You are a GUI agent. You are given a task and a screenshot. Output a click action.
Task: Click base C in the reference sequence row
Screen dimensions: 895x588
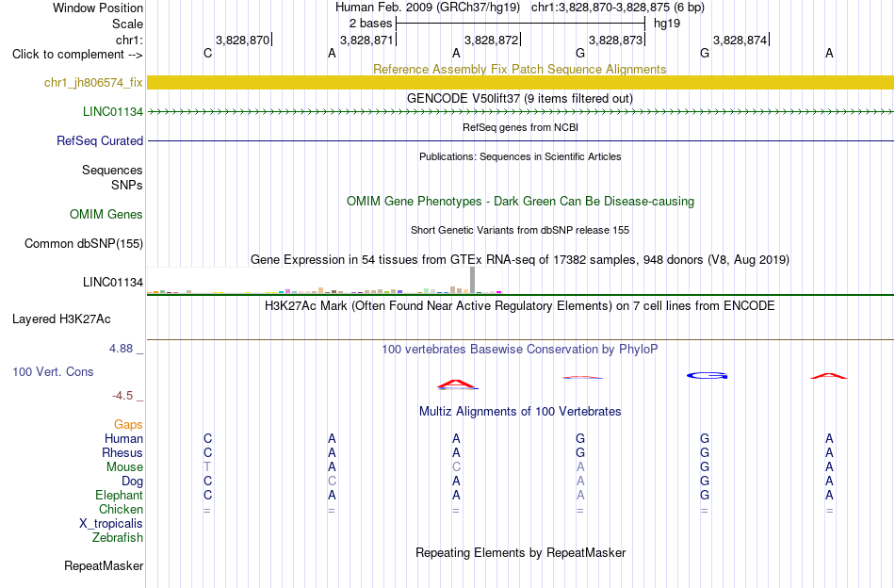pos(208,53)
